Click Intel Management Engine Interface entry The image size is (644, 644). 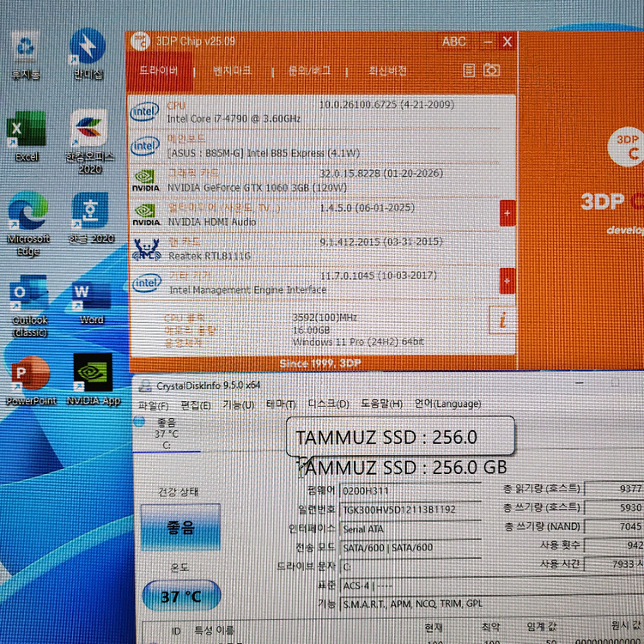click(x=247, y=290)
